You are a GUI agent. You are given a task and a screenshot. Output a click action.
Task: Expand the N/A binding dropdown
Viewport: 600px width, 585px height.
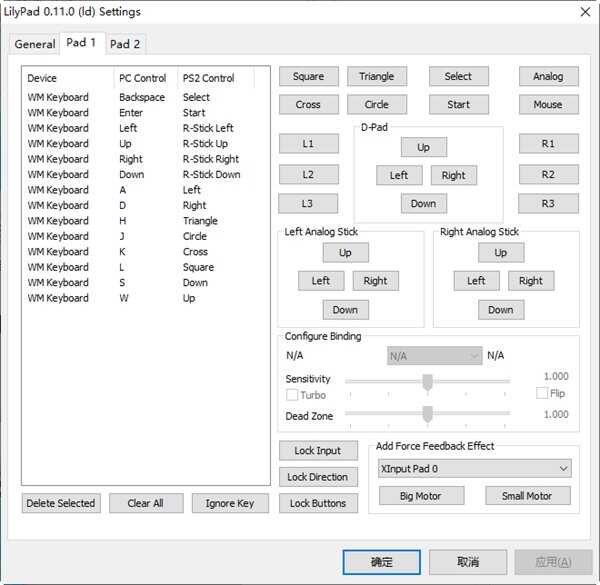[434, 355]
